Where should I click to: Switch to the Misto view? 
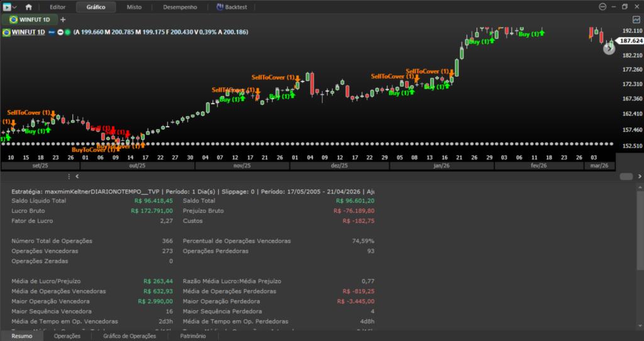click(134, 7)
